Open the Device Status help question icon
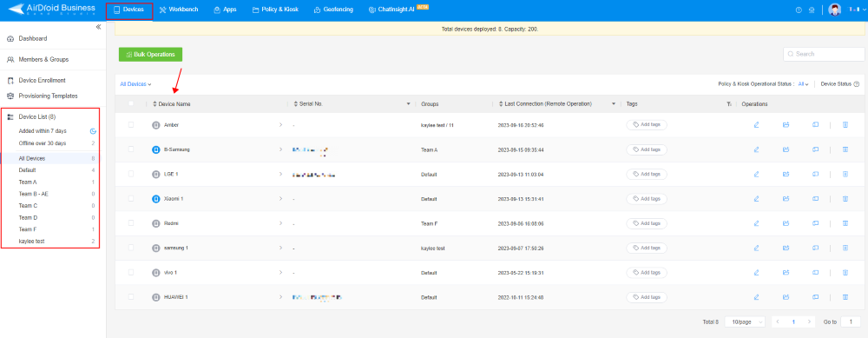868x338 pixels. coord(857,84)
